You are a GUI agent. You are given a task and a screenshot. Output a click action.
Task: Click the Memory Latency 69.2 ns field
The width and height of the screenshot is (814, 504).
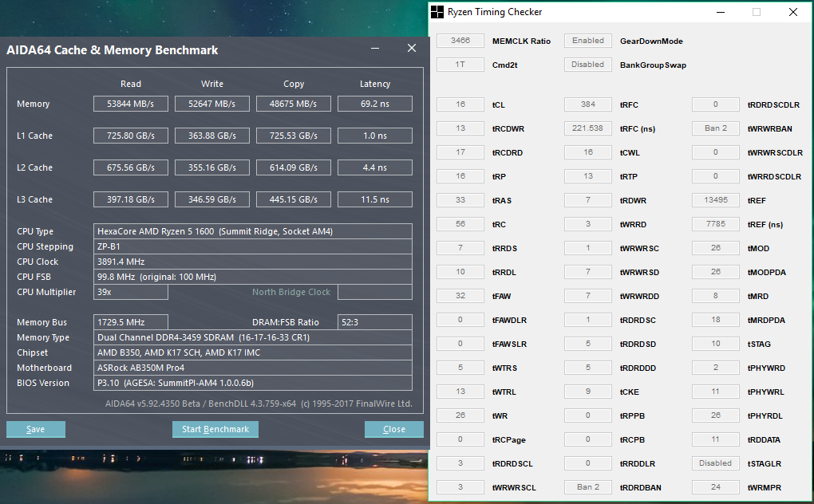375,104
